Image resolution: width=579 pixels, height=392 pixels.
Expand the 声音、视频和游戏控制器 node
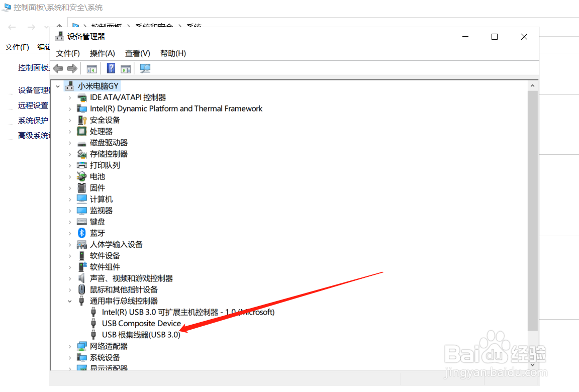click(70, 278)
